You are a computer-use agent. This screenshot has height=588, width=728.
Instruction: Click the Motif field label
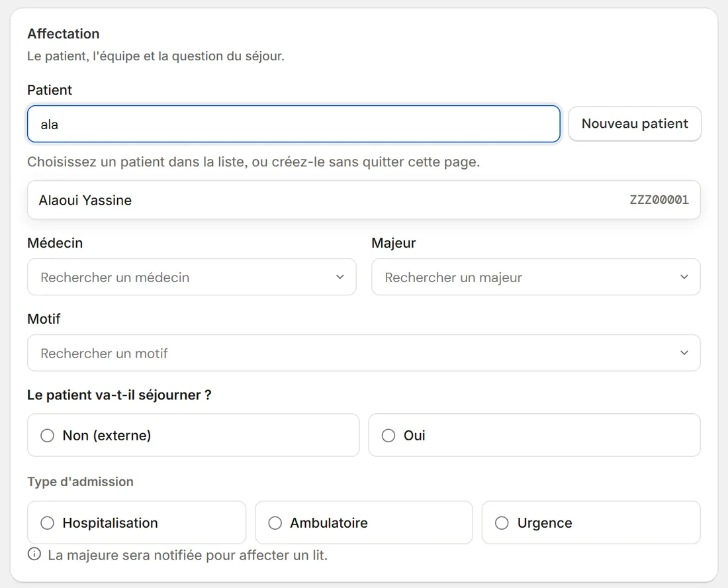click(44, 319)
